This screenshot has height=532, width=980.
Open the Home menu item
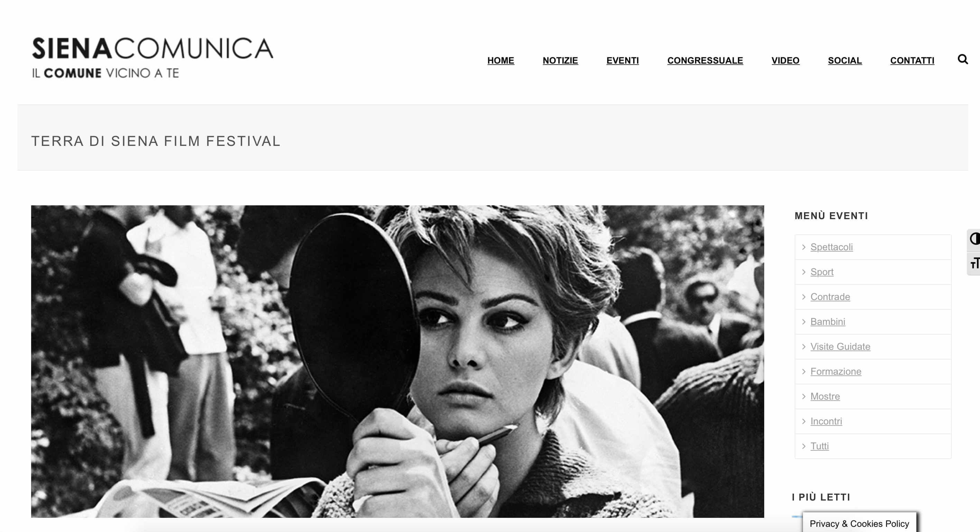pyautogui.click(x=501, y=60)
